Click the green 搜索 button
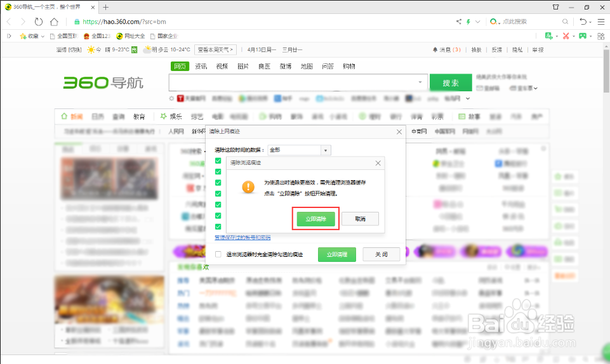The height and width of the screenshot is (364, 610). (451, 82)
